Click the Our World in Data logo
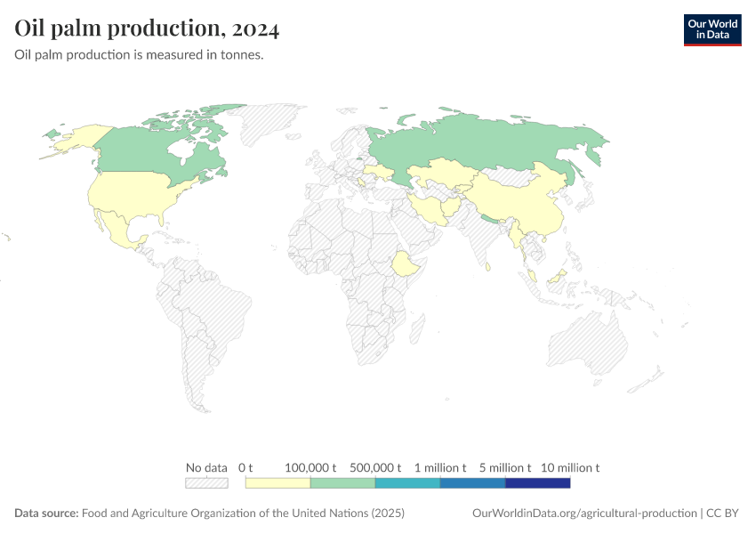 [x=712, y=29]
